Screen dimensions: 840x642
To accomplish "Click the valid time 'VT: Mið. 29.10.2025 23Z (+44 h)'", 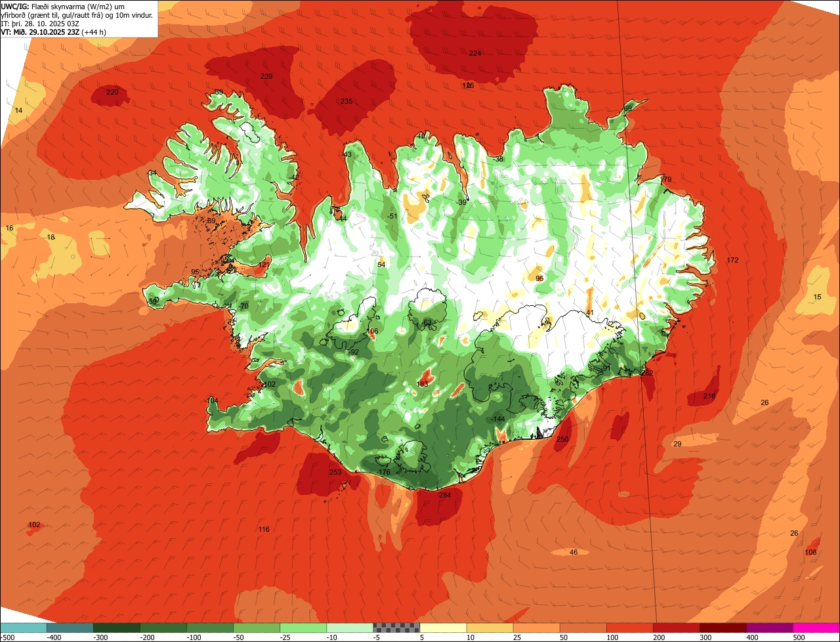I will tap(52, 31).
